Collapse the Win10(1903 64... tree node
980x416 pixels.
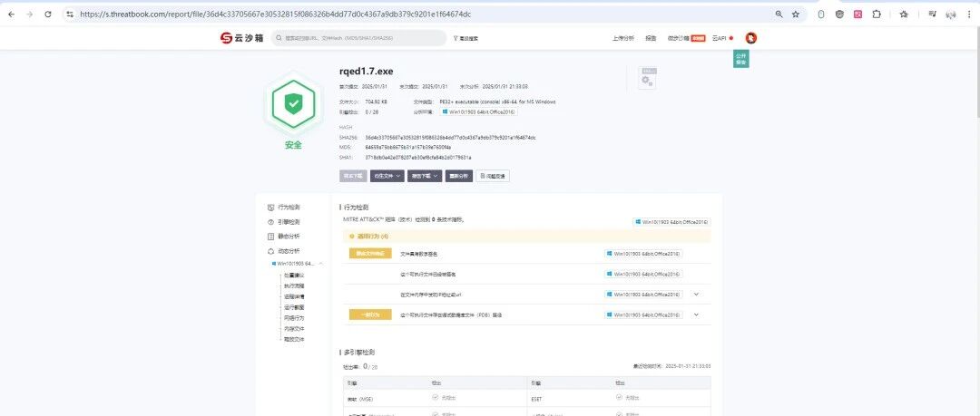(x=320, y=264)
